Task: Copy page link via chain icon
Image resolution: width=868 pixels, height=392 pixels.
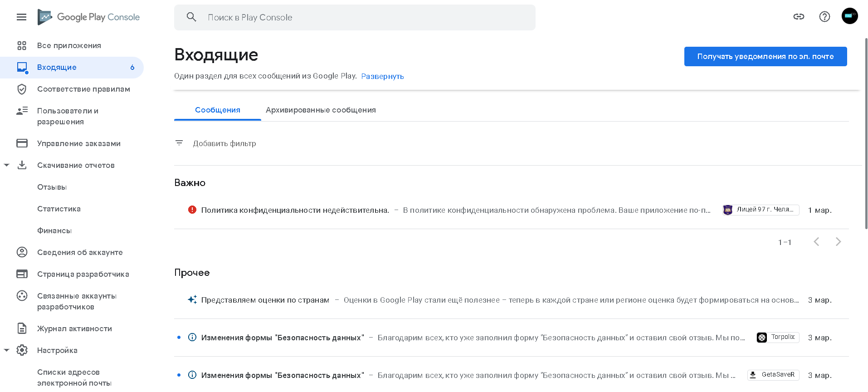Action: [799, 17]
